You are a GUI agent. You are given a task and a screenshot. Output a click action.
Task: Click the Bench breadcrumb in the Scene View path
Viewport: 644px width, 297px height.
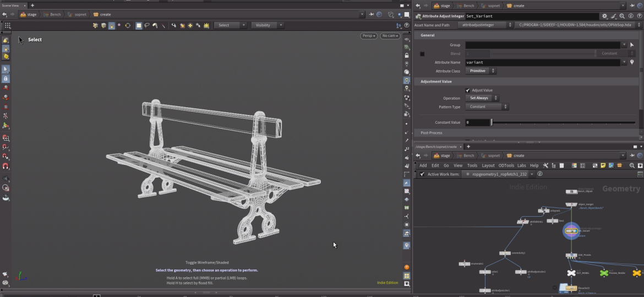point(52,15)
